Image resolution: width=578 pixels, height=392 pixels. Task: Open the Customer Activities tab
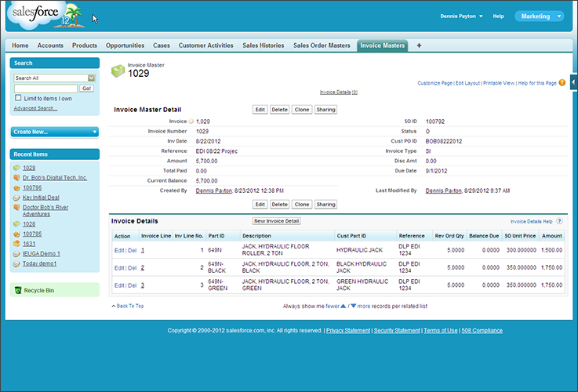205,45
